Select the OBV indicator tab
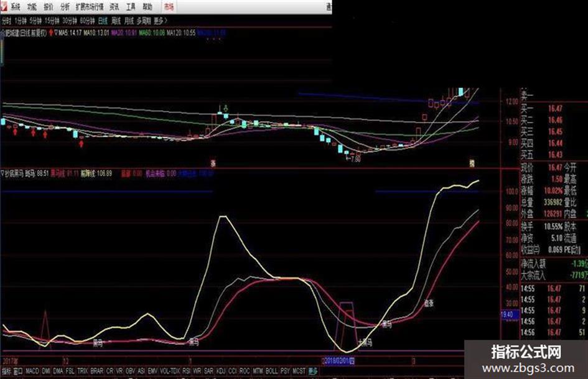 tap(130, 371)
